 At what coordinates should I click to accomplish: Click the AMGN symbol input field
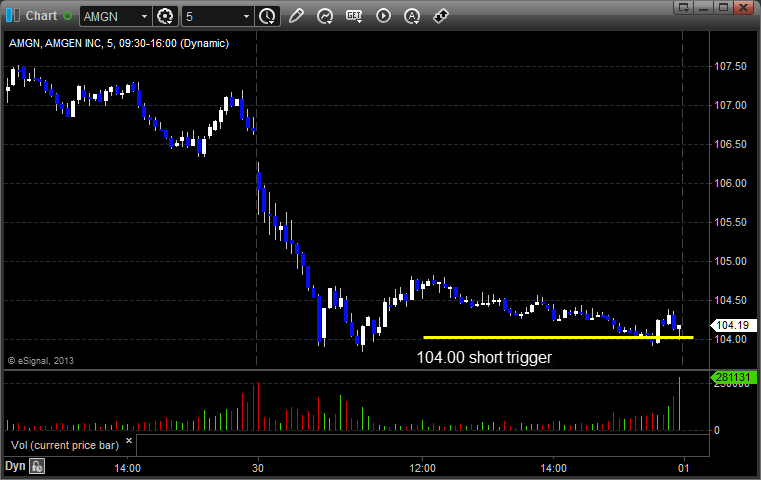pos(109,17)
